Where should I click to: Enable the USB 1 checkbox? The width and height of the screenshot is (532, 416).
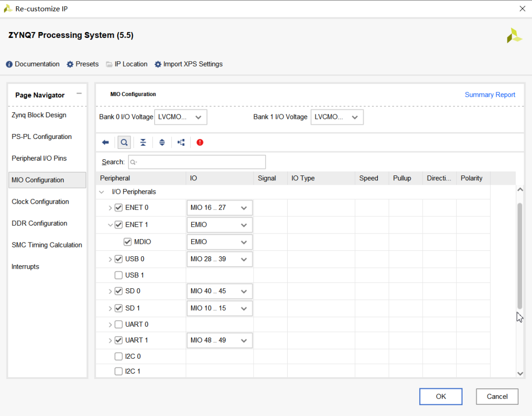click(x=118, y=275)
